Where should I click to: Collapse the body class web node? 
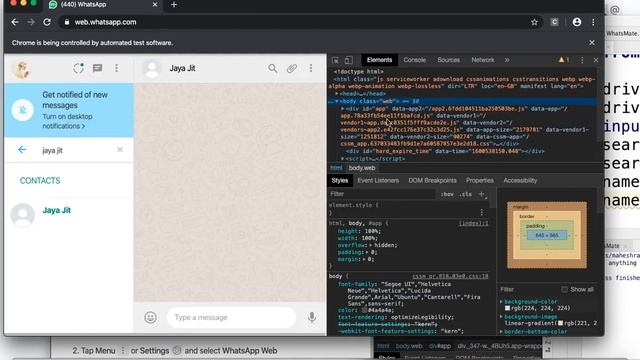tap(337, 101)
